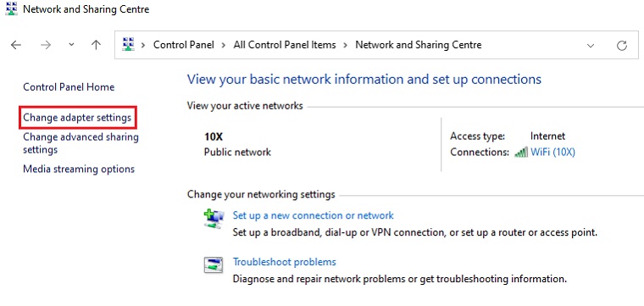The width and height of the screenshot is (644, 306).
Task: Click the new connection setup icon
Action: (x=214, y=219)
